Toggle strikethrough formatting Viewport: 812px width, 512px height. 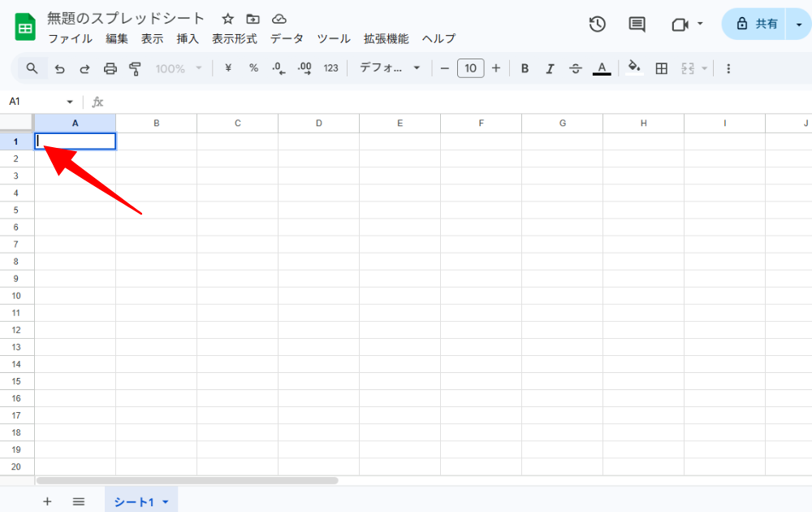576,69
